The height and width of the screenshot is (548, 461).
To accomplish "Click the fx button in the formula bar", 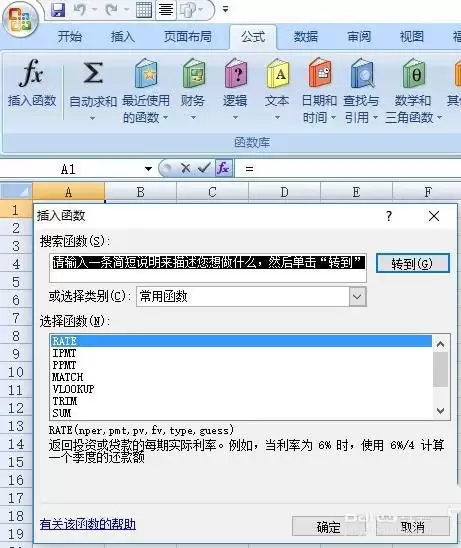I will click(x=223, y=168).
